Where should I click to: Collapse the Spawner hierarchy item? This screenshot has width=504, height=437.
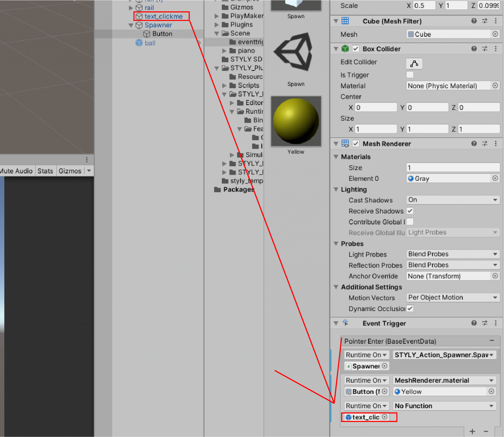tap(131, 25)
